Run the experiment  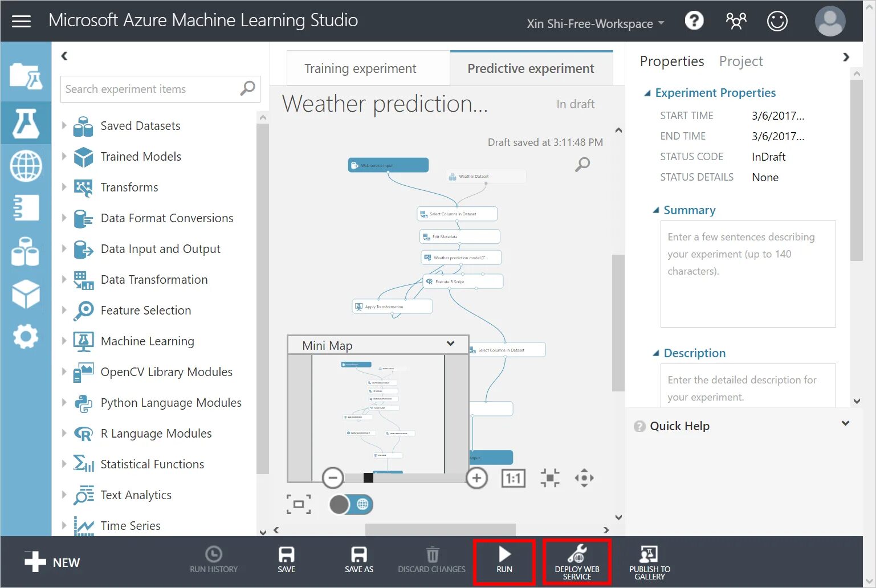[x=504, y=561]
